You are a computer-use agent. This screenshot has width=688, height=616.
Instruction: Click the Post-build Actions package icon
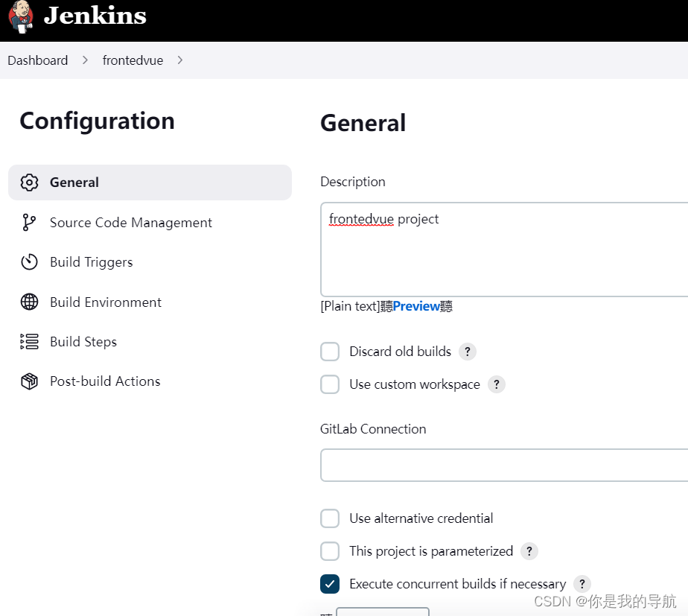point(28,381)
